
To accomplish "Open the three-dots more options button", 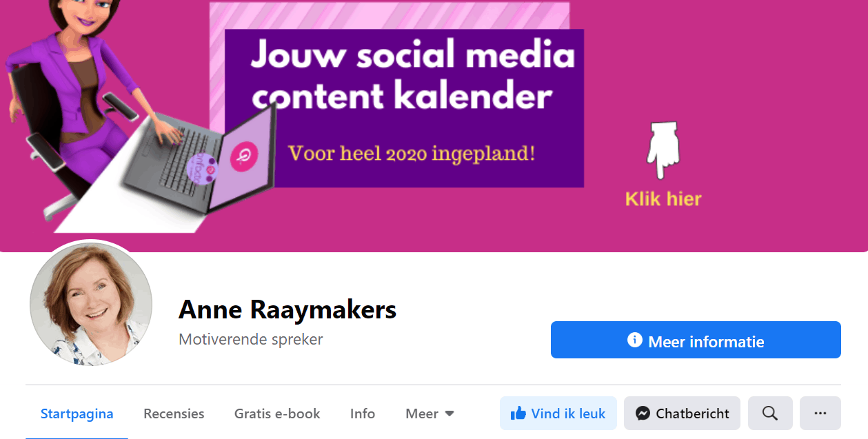I will [x=820, y=414].
